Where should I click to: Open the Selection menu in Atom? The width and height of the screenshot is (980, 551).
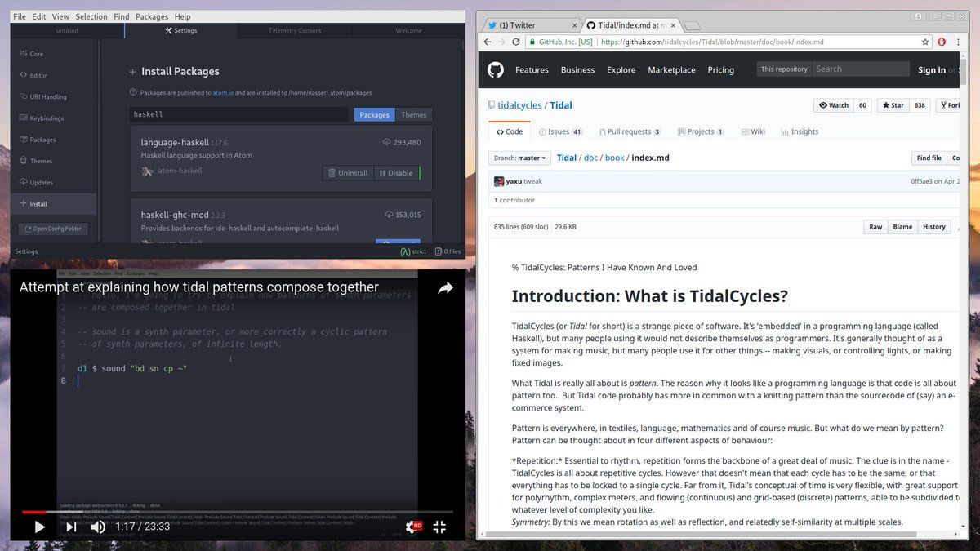coord(91,16)
